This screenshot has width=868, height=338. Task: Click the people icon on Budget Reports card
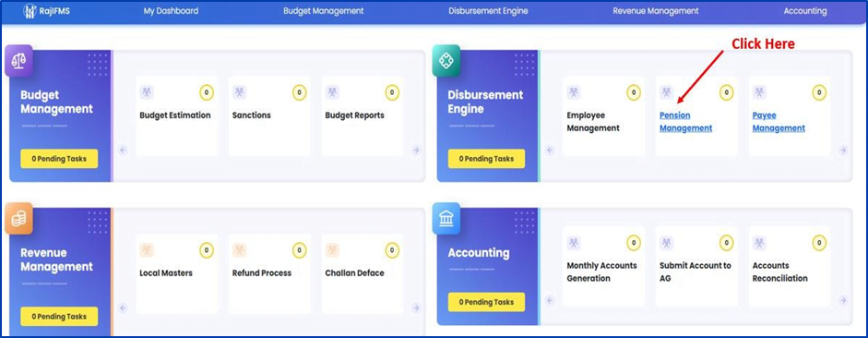click(332, 92)
